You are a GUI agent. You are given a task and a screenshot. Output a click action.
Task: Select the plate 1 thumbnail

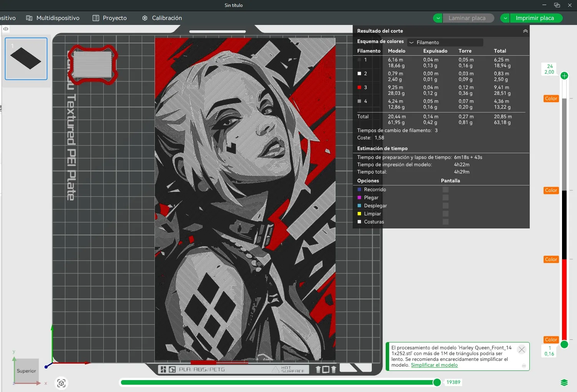(26, 59)
